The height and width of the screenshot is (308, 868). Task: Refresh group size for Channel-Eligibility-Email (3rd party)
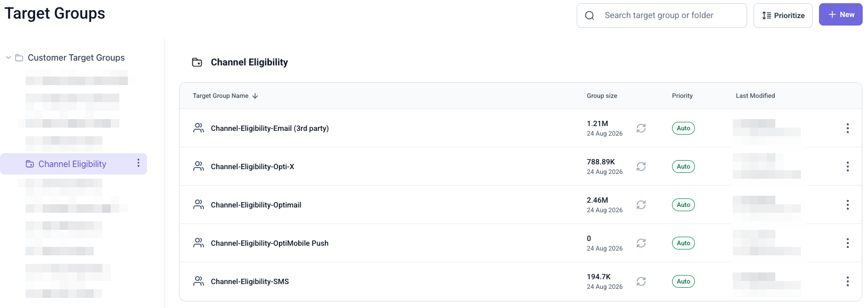(x=641, y=128)
